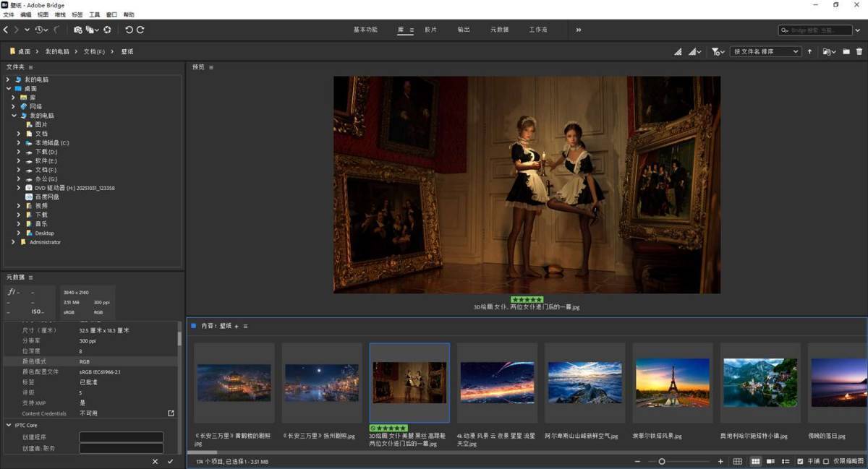Open the 按文件名排序 sort dropdown
The width and height of the screenshot is (868, 469).
click(765, 51)
